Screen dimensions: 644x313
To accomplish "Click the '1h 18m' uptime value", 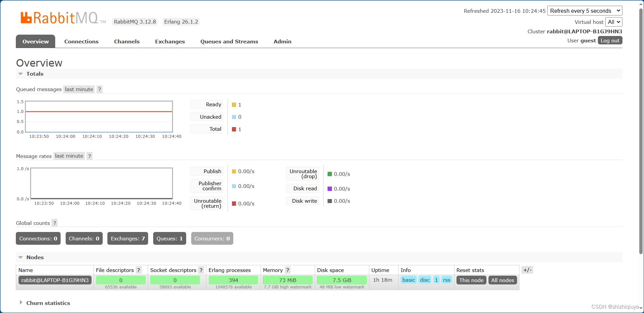I will coord(383,280).
